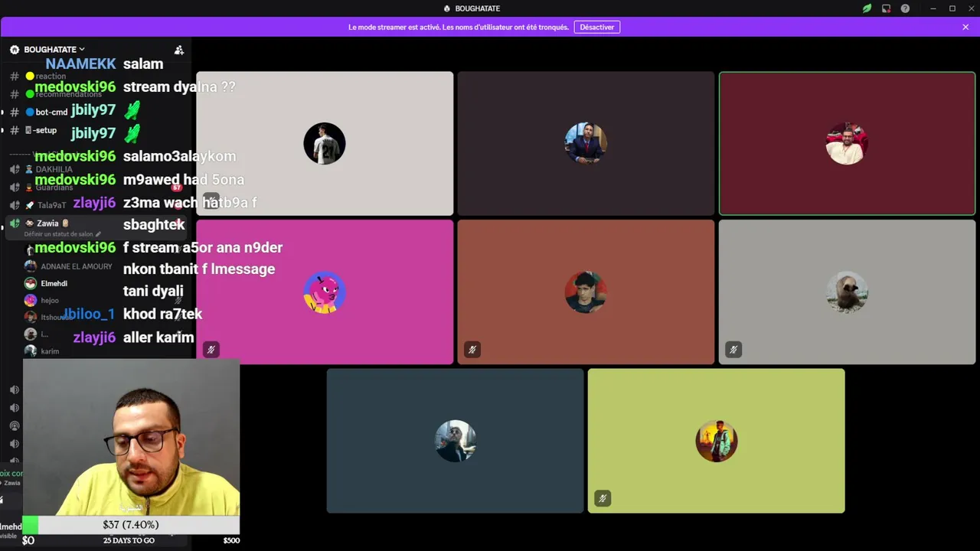Click the '25 DAYS TO GO' goal text
Screen dimensions: 980x551
(x=129, y=540)
